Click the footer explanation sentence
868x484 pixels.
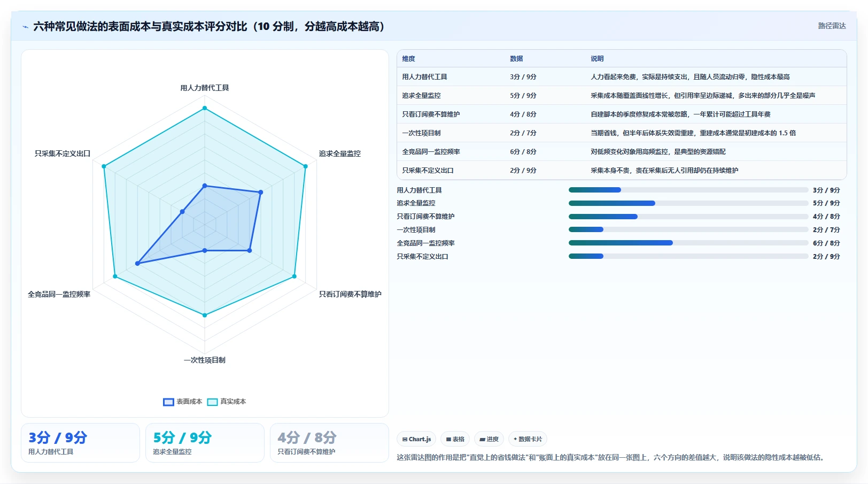[x=611, y=458]
